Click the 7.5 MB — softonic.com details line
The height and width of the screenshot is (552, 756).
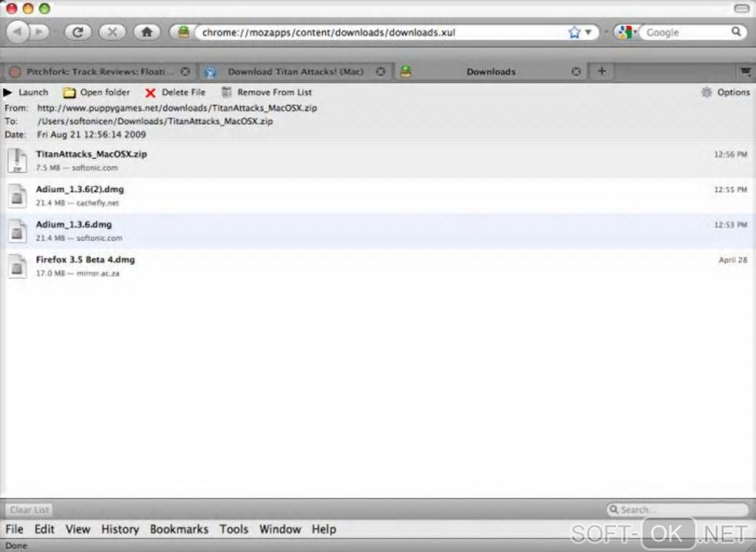click(76, 167)
